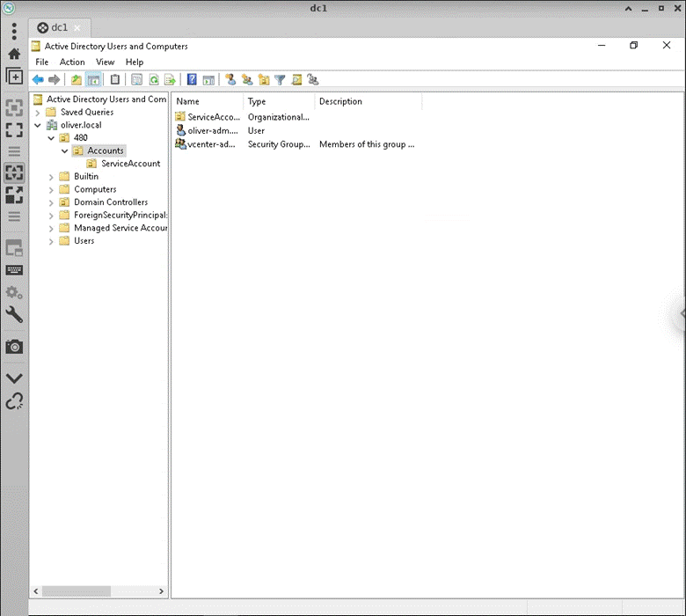
Task: Open the Action menu
Action: pyautogui.click(x=72, y=62)
